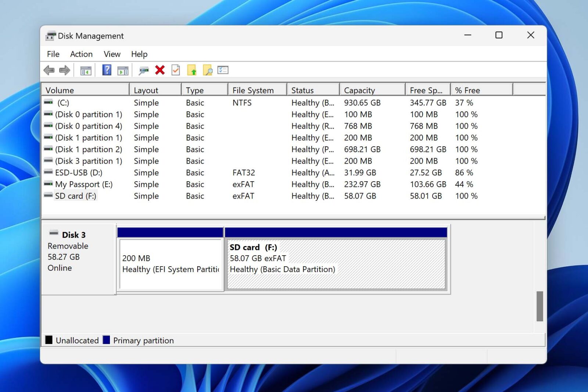Viewport: 588px width, 392px height.
Task: Select the 200 MB EFI System Partition block
Action: (x=171, y=259)
